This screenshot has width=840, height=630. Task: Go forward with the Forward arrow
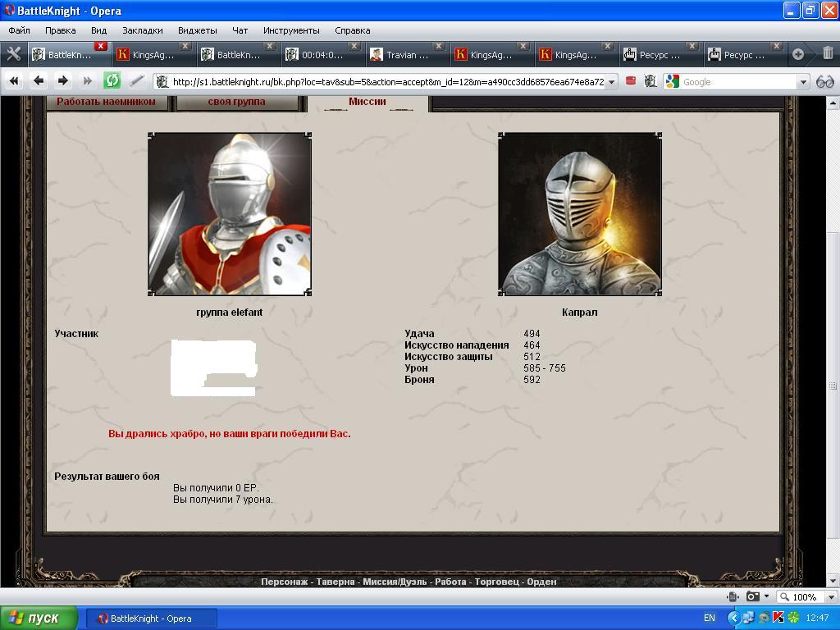[62, 81]
